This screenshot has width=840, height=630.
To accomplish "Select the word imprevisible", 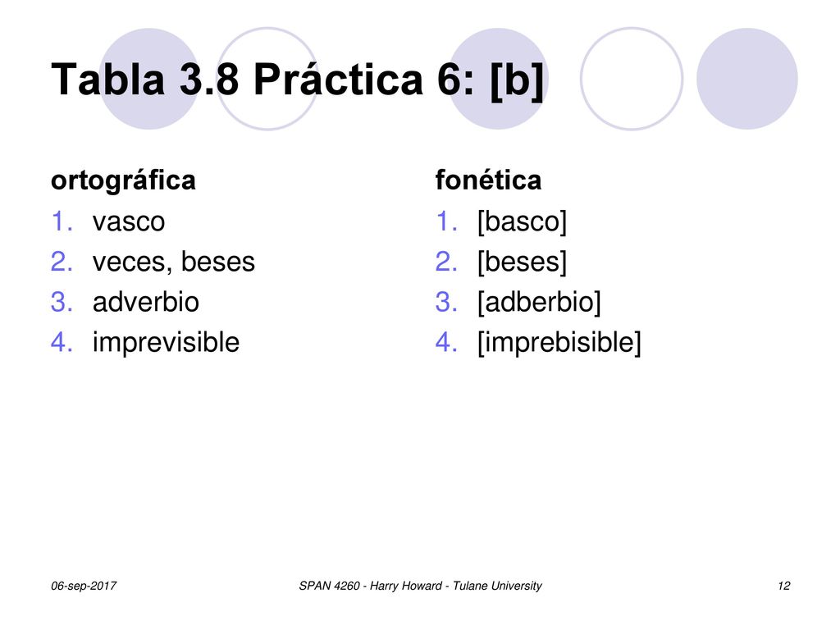I will pyautogui.click(x=166, y=343).
